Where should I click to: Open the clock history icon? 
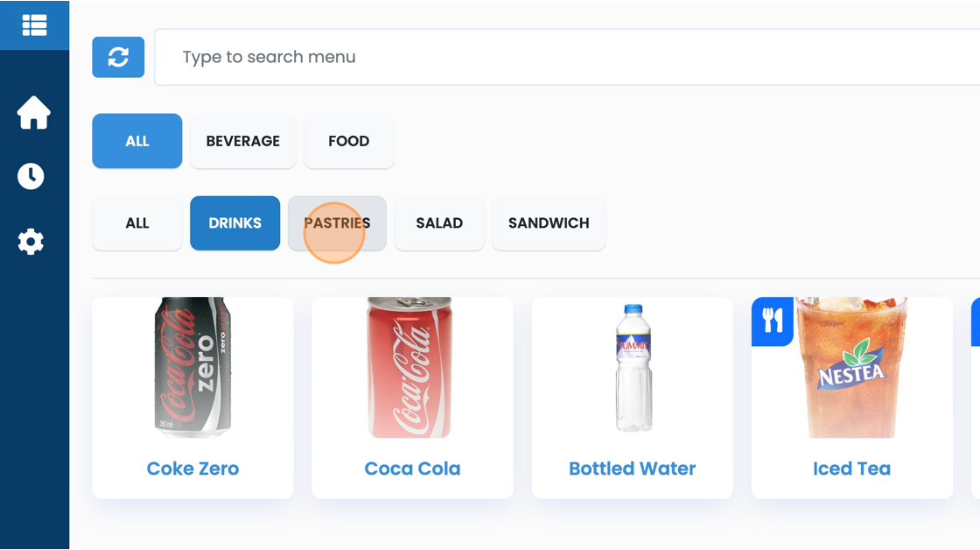point(31,176)
